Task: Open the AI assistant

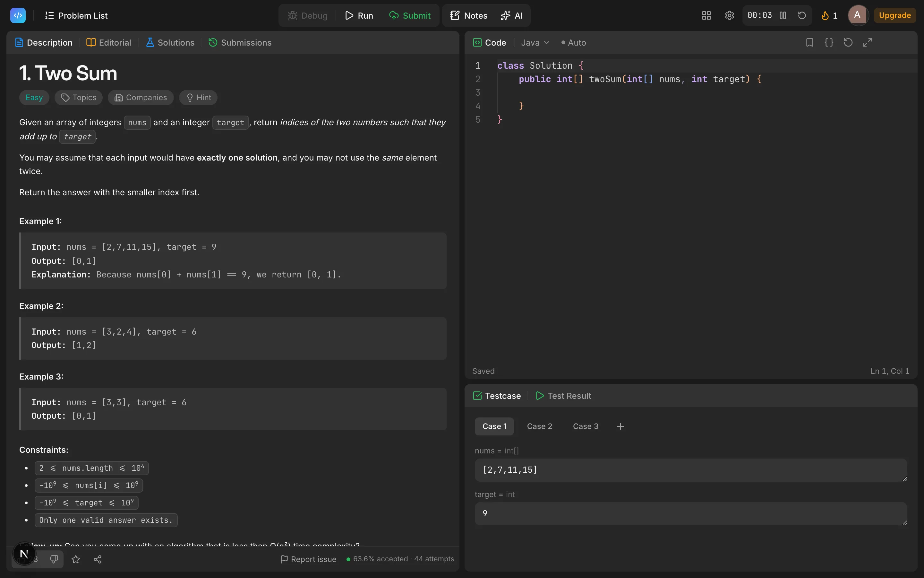Action: (512, 16)
